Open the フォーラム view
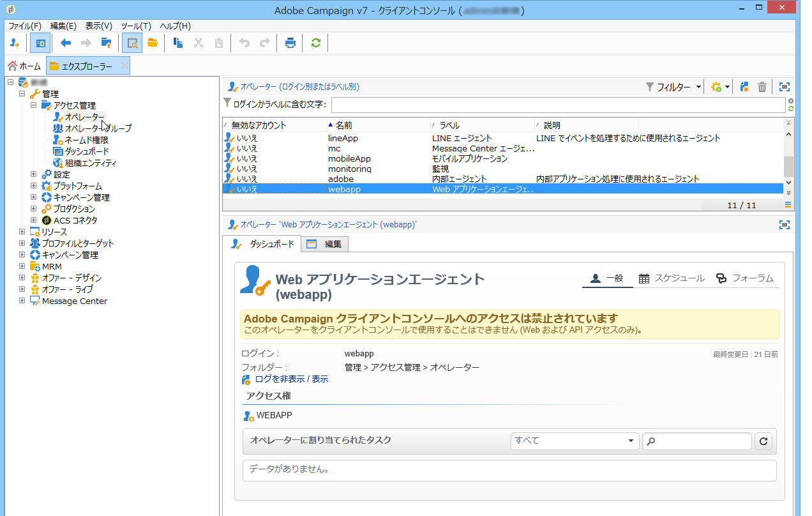The width and height of the screenshot is (812, 516). tap(744, 278)
